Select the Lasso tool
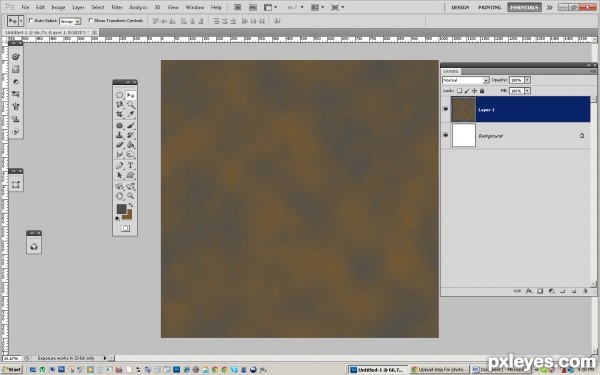This screenshot has width=600, height=375. click(x=119, y=104)
